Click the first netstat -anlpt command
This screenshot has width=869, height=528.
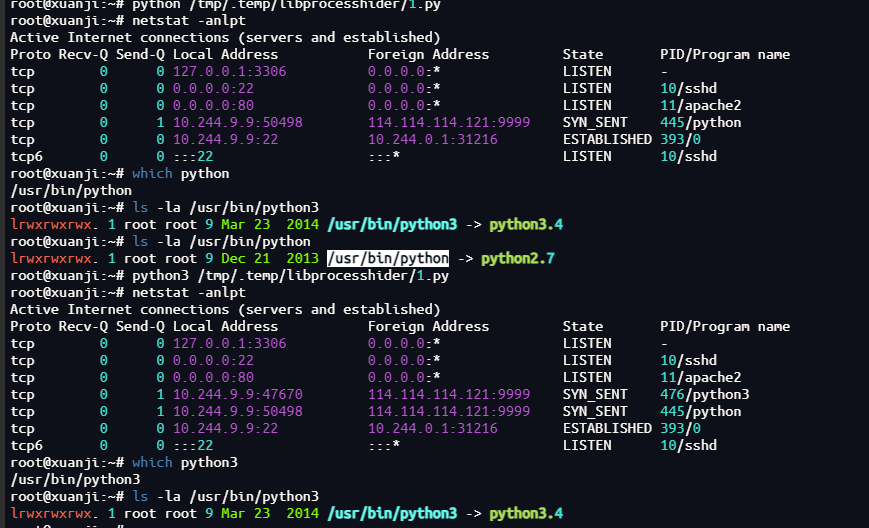(188, 20)
